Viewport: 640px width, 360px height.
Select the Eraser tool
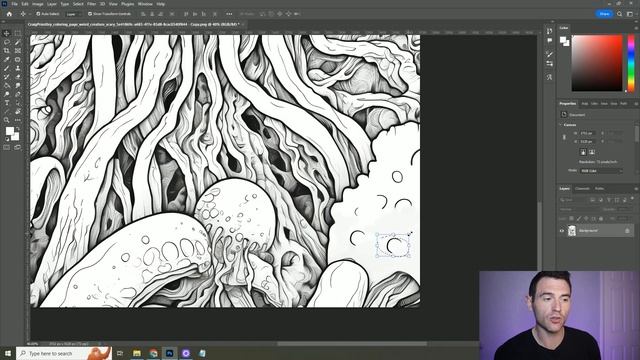(x=18, y=77)
